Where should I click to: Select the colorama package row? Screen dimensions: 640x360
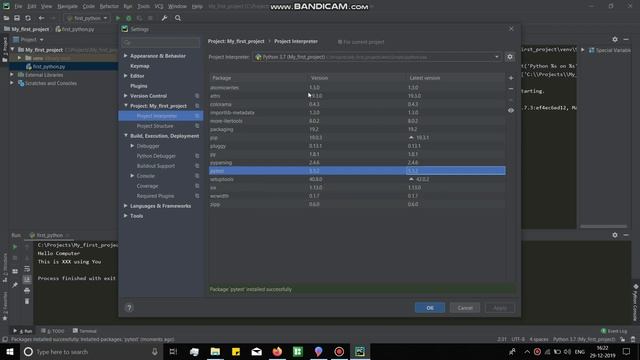(x=357, y=104)
